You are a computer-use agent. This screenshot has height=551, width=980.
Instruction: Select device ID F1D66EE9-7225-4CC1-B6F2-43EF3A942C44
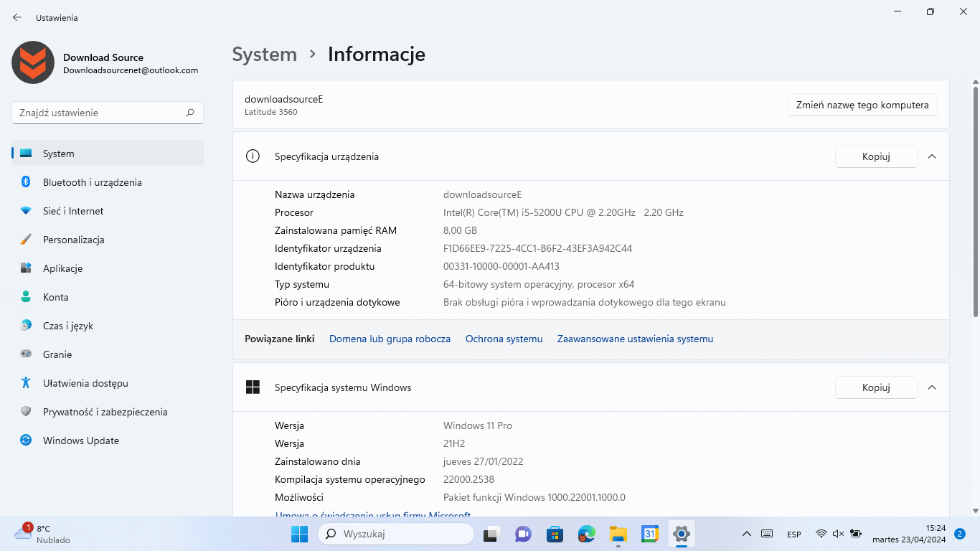(537, 248)
